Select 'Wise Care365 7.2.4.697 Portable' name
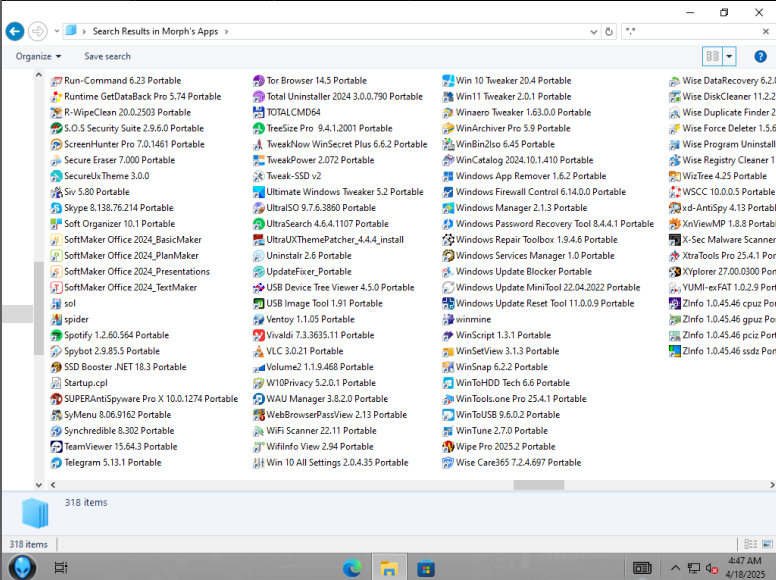Viewport: 776px width, 580px height. click(x=519, y=463)
